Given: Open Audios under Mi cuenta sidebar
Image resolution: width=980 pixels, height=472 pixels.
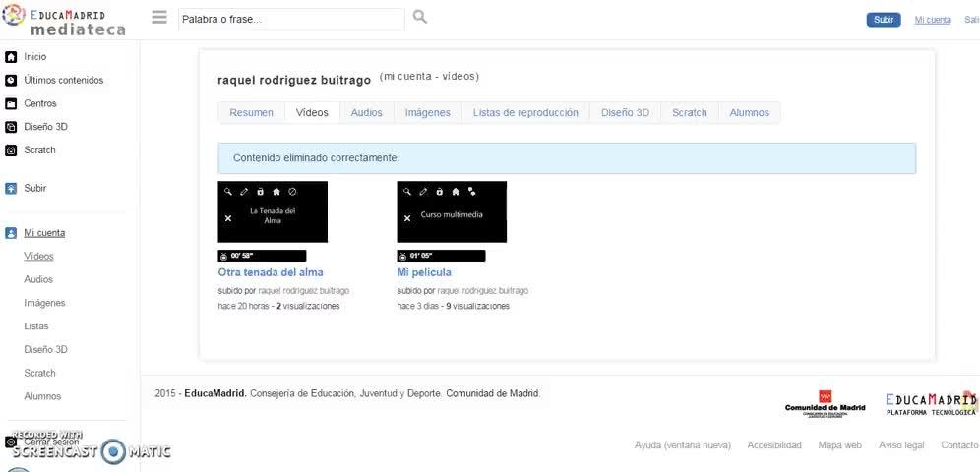Looking at the screenshot, I should [x=38, y=279].
